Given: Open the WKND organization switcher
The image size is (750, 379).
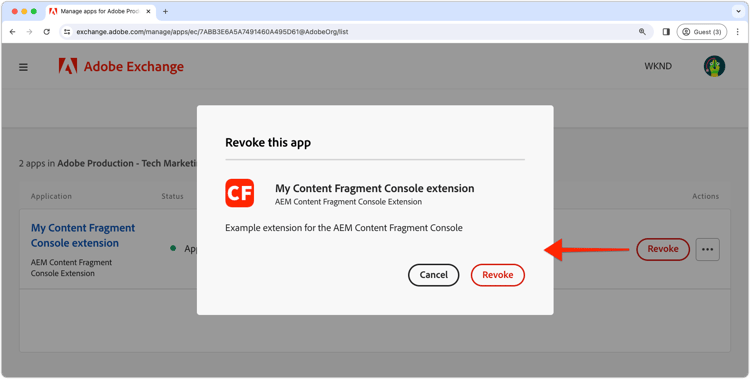Looking at the screenshot, I should [658, 66].
